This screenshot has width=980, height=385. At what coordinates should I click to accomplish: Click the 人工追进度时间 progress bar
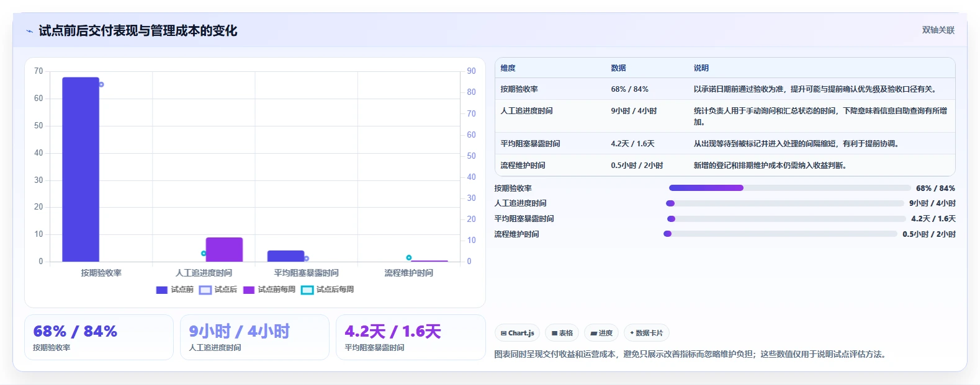click(x=785, y=203)
